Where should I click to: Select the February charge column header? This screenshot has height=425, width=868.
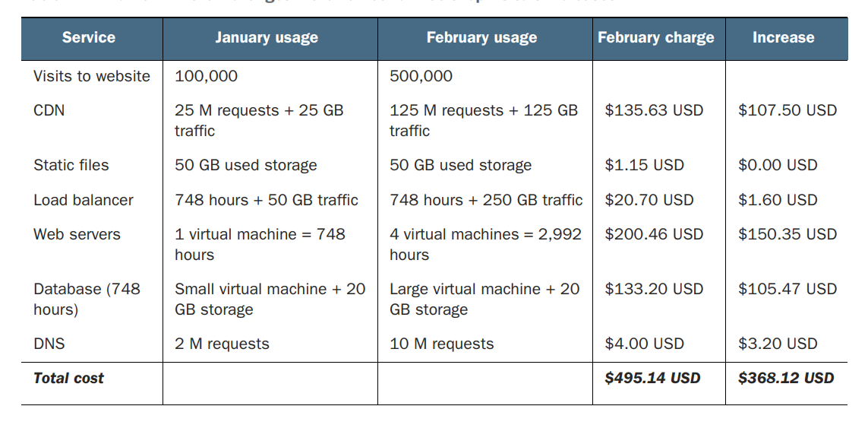656,38
